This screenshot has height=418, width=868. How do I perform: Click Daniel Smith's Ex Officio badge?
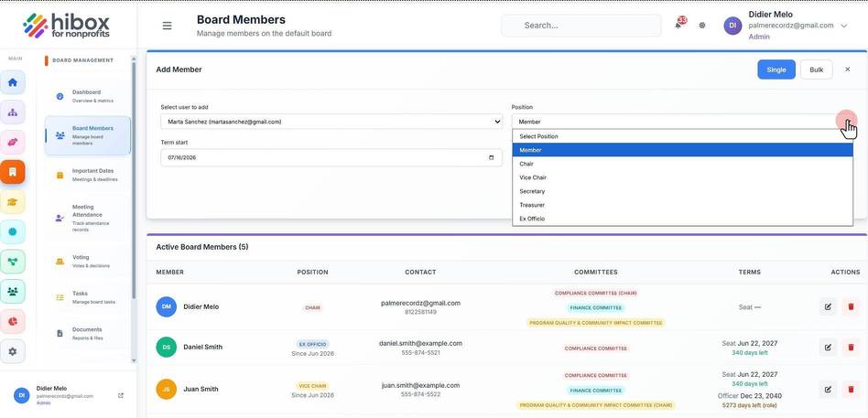click(x=313, y=344)
